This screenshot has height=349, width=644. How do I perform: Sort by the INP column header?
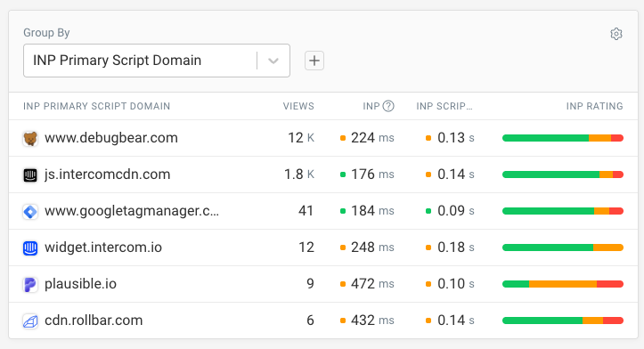[371, 106]
